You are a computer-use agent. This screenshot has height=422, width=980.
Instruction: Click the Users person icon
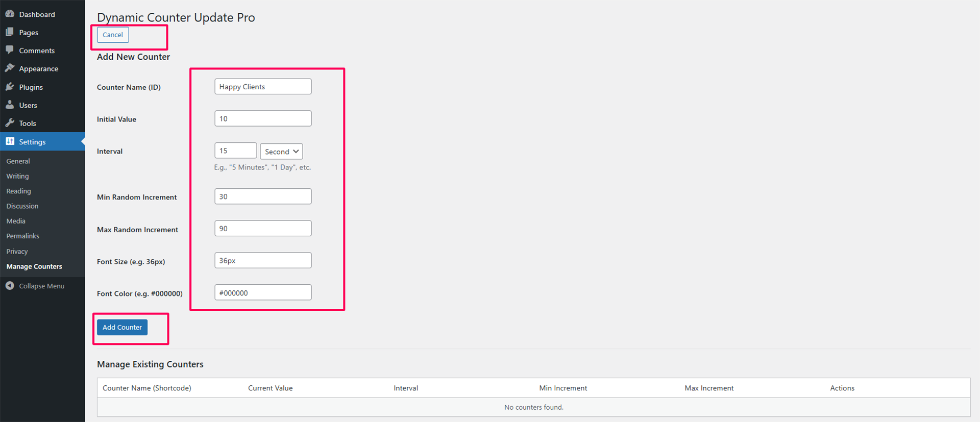[x=10, y=105]
